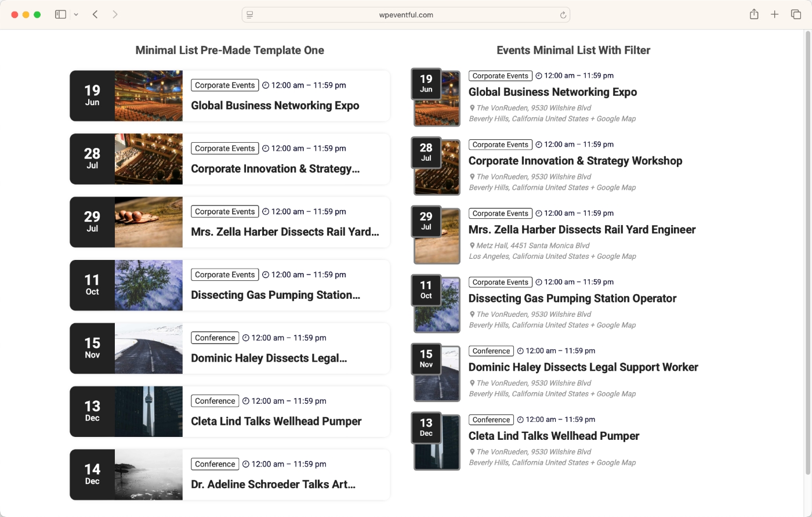This screenshot has width=812, height=517.
Task: Open Cleta Lind Talks Wellhead Pumper left title
Action: (276, 422)
